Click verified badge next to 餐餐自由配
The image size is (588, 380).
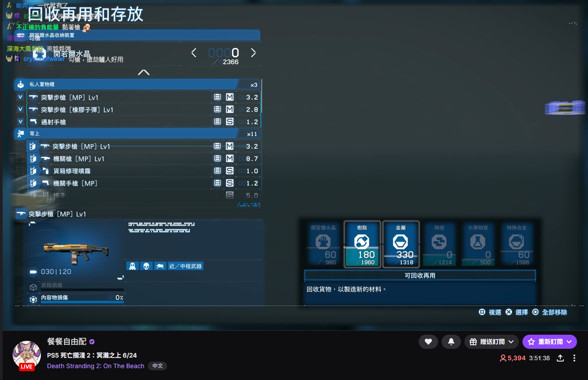click(92, 342)
